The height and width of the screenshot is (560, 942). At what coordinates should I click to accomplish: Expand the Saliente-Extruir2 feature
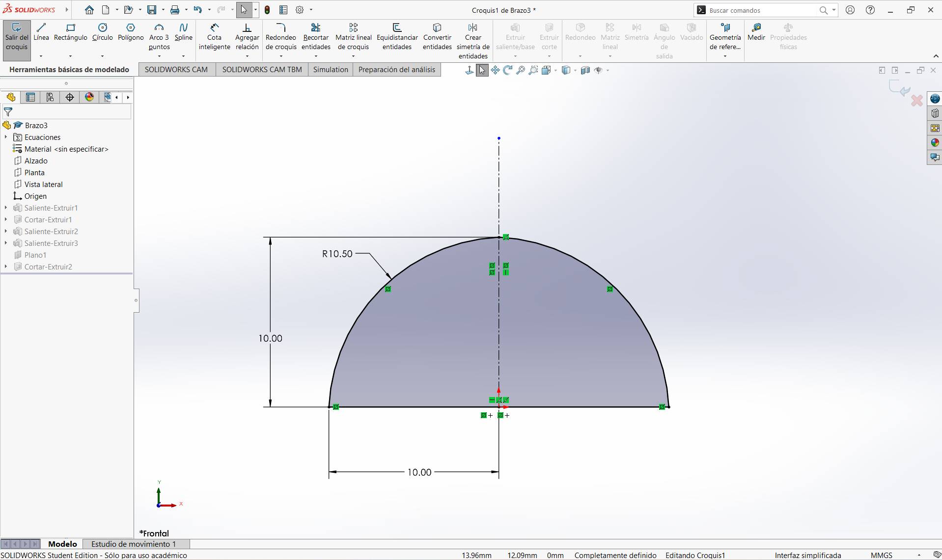tap(6, 232)
